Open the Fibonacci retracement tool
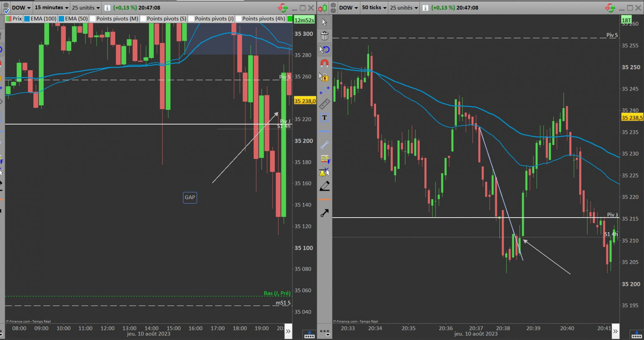 pyautogui.click(x=325, y=159)
